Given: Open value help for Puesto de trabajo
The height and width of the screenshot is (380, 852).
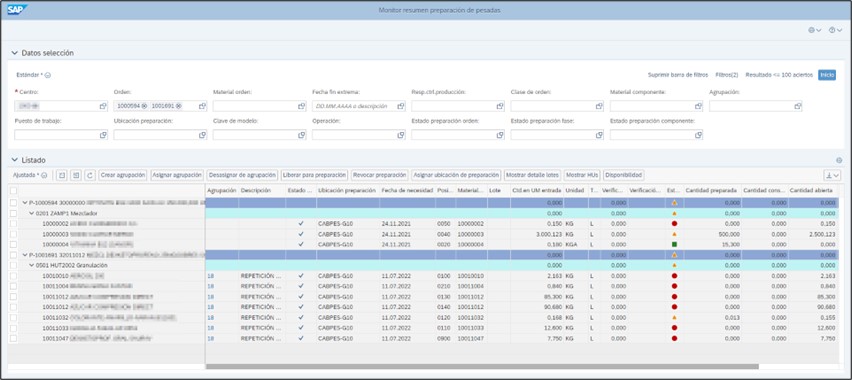Looking at the screenshot, I should click(103, 135).
